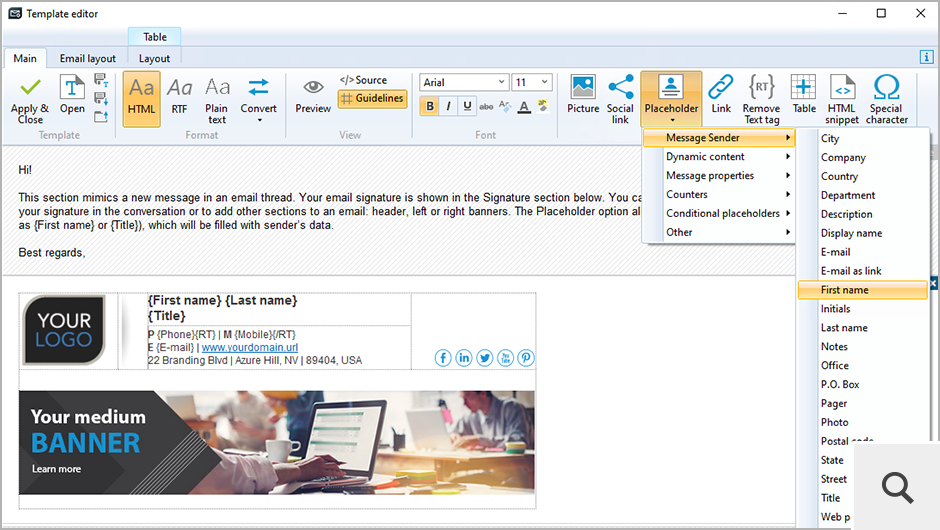
Task: Open the font color A picker
Action: click(x=525, y=107)
